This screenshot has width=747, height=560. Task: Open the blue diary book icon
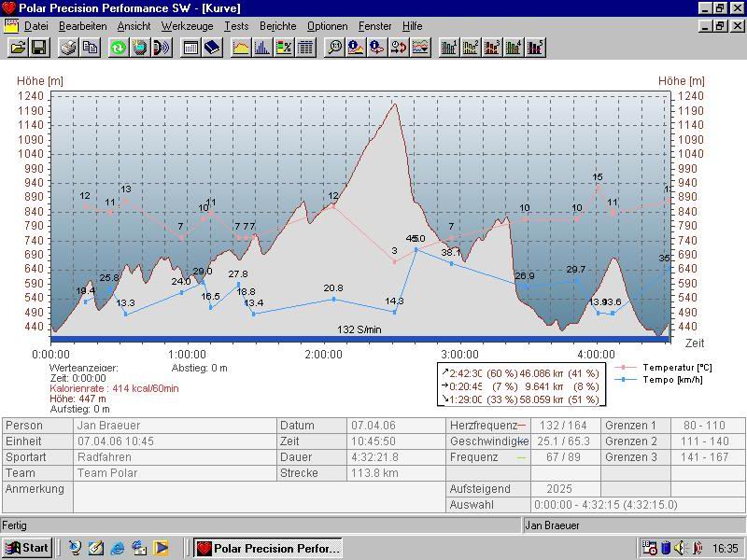pyautogui.click(x=212, y=47)
